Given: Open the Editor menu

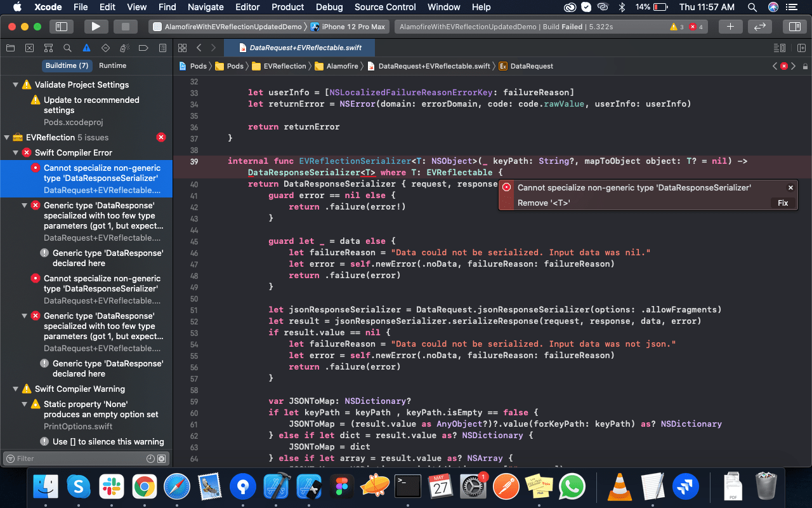Looking at the screenshot, I should click(247, 7).
